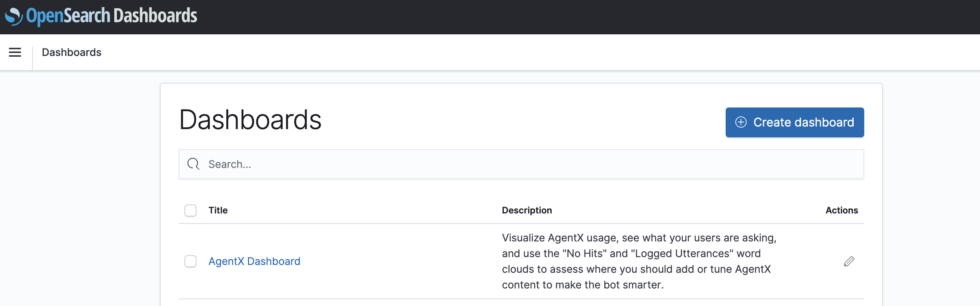
Task: Click the Dashboards breadcrumb
Action: 72,53
